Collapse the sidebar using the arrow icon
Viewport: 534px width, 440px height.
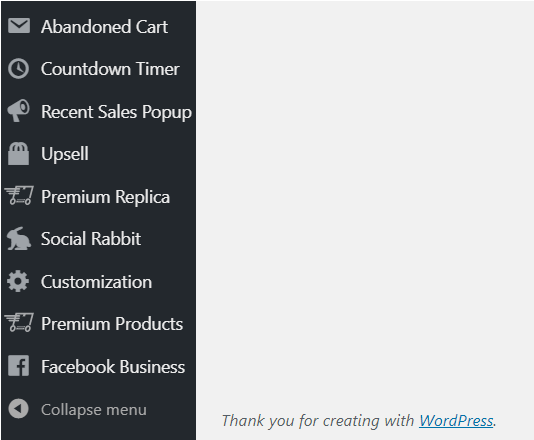[x=18, y=408]
